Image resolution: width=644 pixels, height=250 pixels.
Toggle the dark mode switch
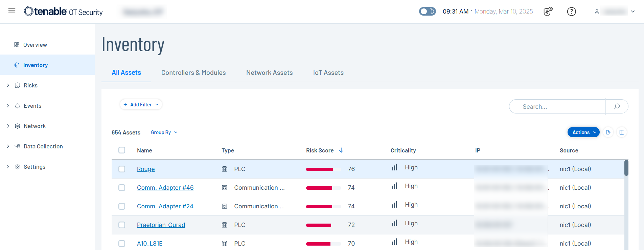[x=427, y=12]
